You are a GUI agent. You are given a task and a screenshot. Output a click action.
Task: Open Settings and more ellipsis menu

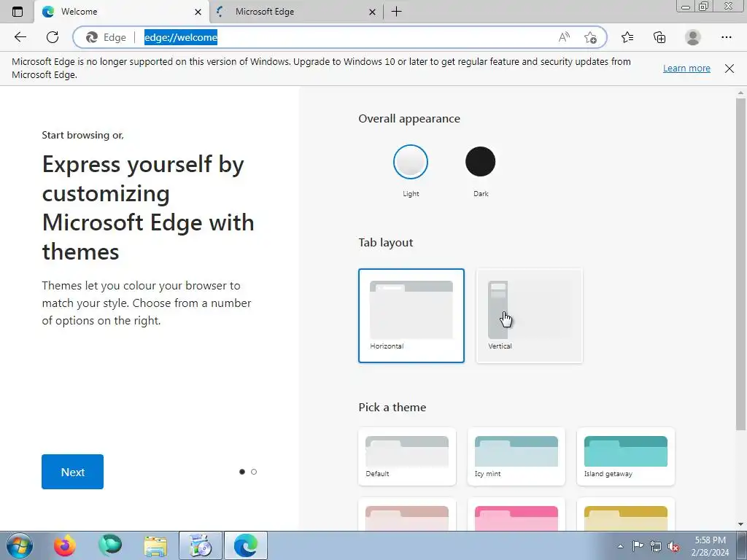[726, 37]
